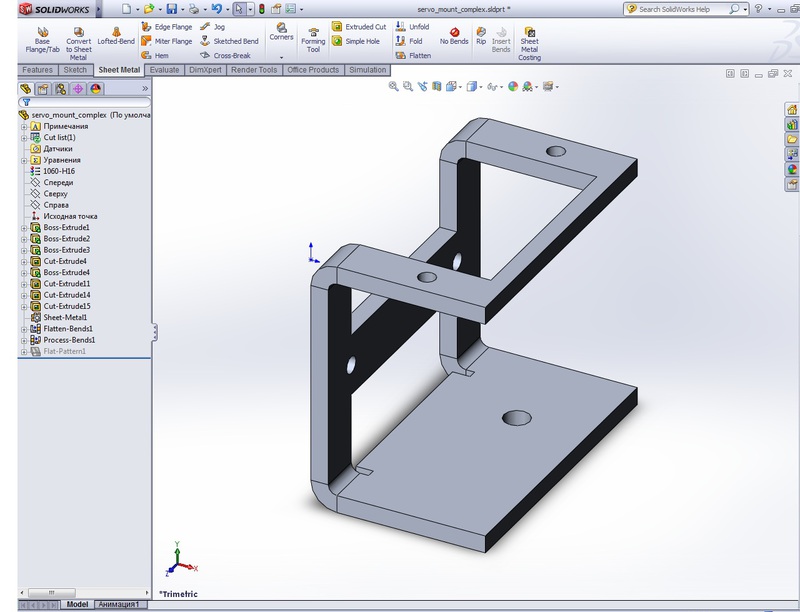Open the Office Products tab
Screen dimensions: 800x612
(313, 70)
